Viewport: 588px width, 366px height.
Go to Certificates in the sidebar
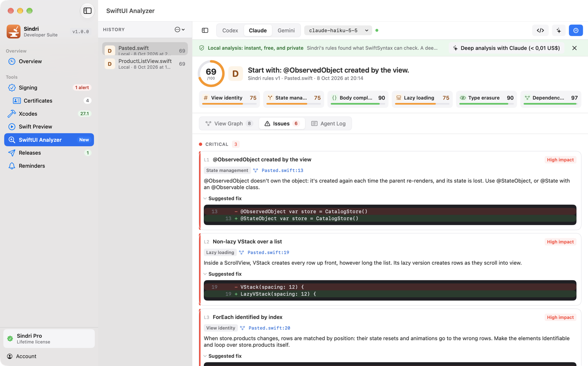coord(49,100)
